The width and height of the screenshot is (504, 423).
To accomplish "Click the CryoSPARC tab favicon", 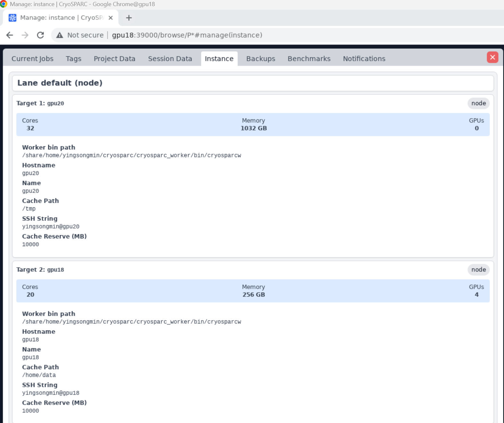I will tap(13, 18).
